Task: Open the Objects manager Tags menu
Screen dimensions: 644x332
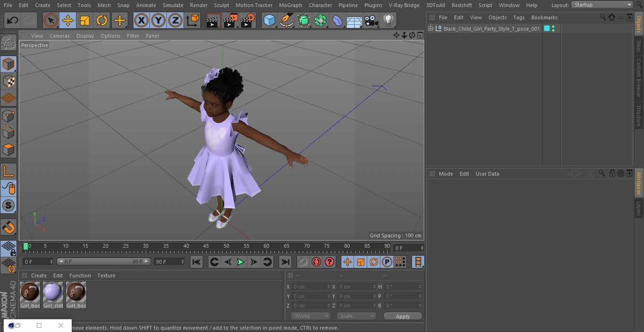Action: pos(519,17)
